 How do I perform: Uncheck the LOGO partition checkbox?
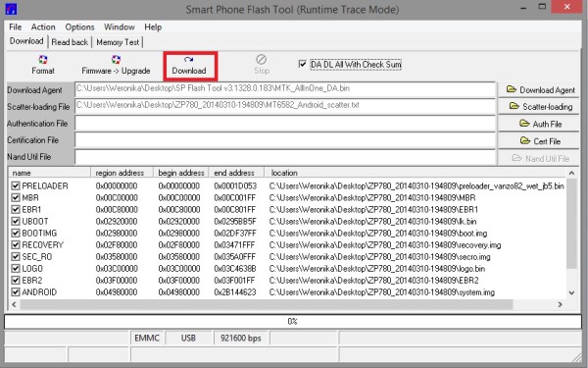[x=16, y=269]
